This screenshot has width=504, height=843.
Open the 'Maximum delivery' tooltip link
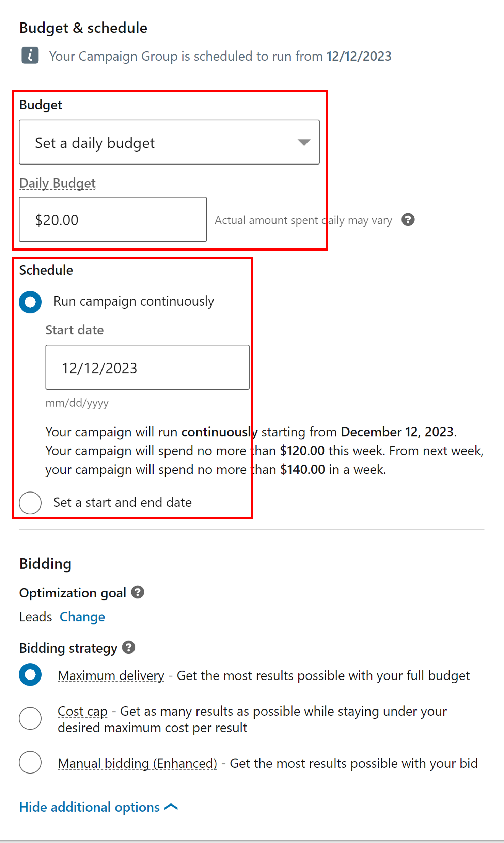coord(111,675)
